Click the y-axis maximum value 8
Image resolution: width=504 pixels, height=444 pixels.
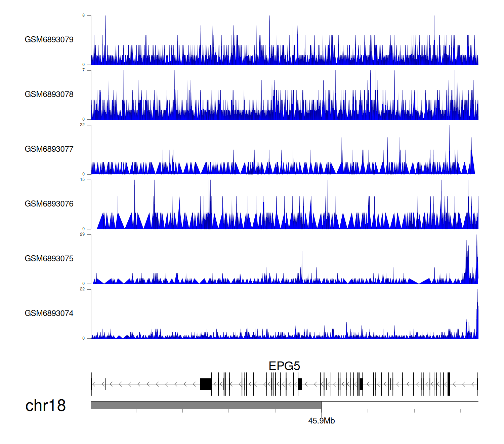84,15
